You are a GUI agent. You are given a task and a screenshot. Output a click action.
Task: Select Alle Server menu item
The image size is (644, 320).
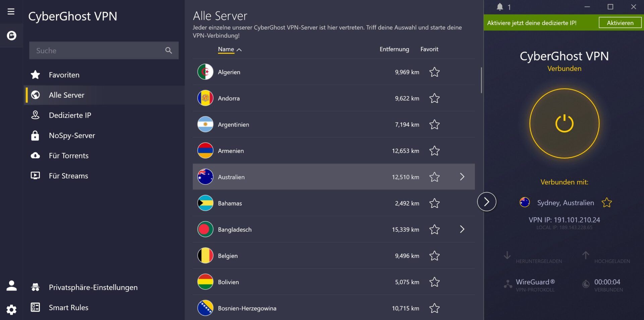[105, 95]
